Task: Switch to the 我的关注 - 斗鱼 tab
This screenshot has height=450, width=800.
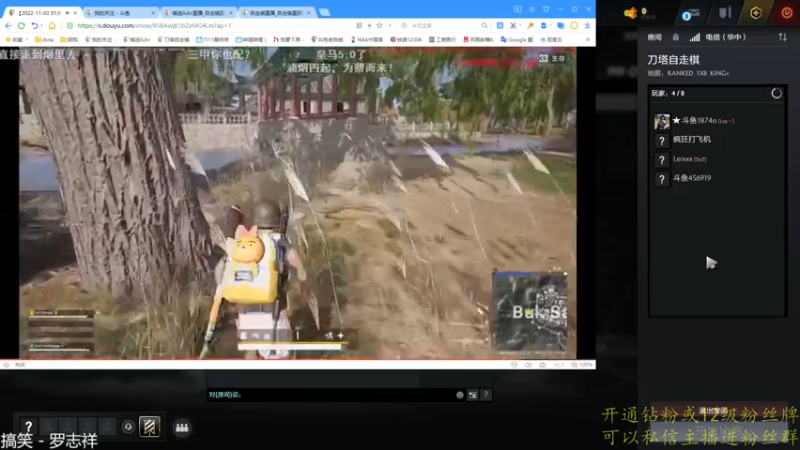Action: pos(120,12)
